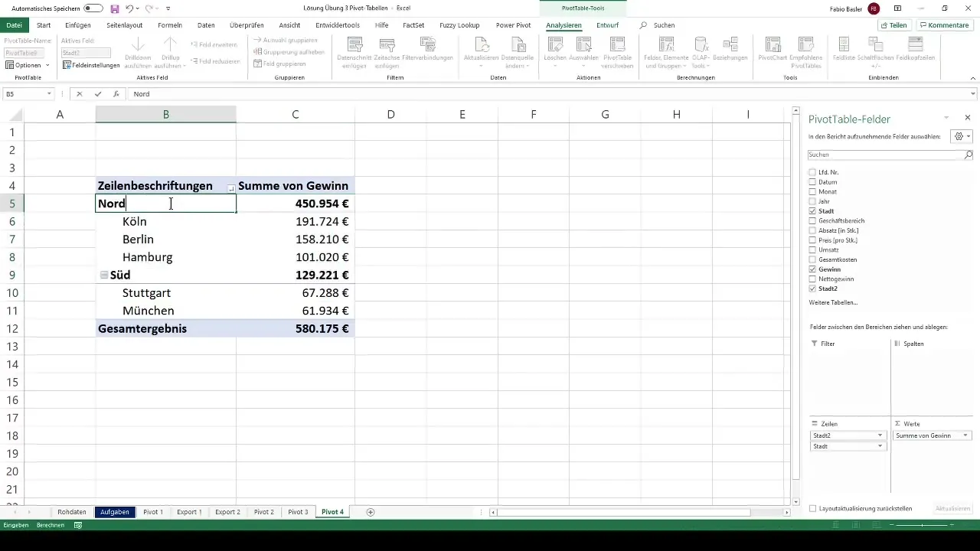This screenshot has width=980, height=551.
Task: Switch to the Rohdaten sheet
Action: tap(72, 512)
